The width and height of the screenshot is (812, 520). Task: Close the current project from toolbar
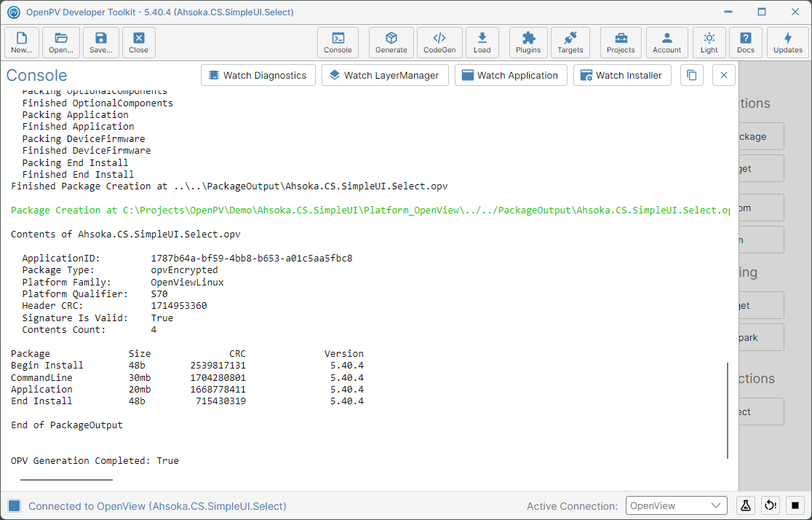tap(139, 42)
